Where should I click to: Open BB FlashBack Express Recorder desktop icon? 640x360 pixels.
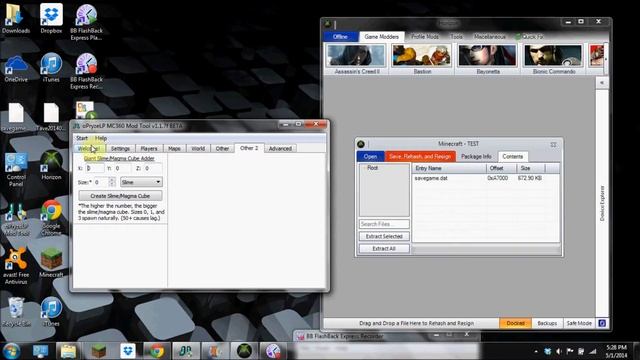point(86,71)
